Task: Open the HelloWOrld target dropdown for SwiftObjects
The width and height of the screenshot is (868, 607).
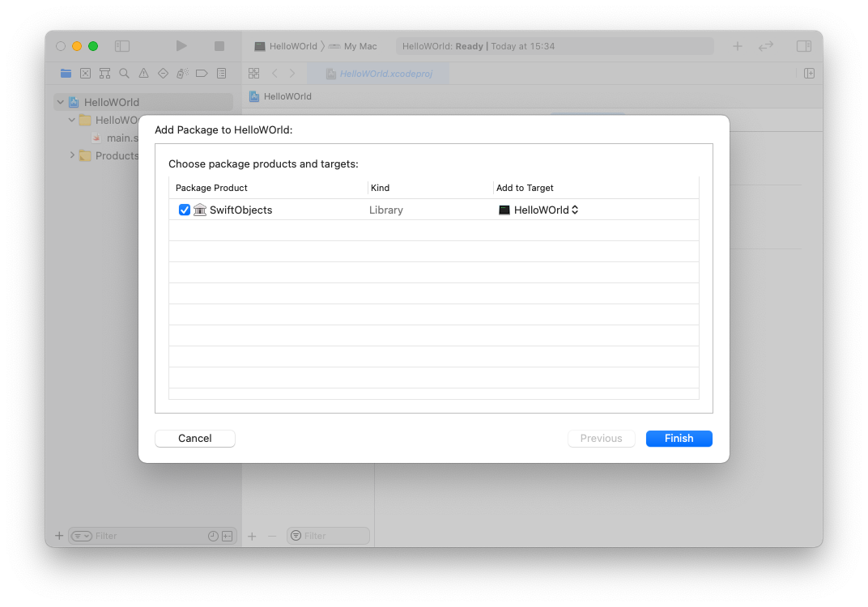Action: click(x=538, y=210)
